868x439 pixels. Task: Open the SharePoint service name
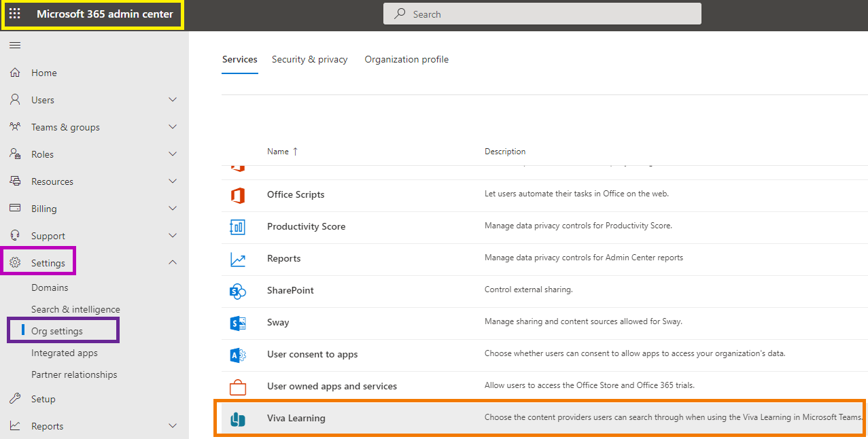tap(290, 290)
